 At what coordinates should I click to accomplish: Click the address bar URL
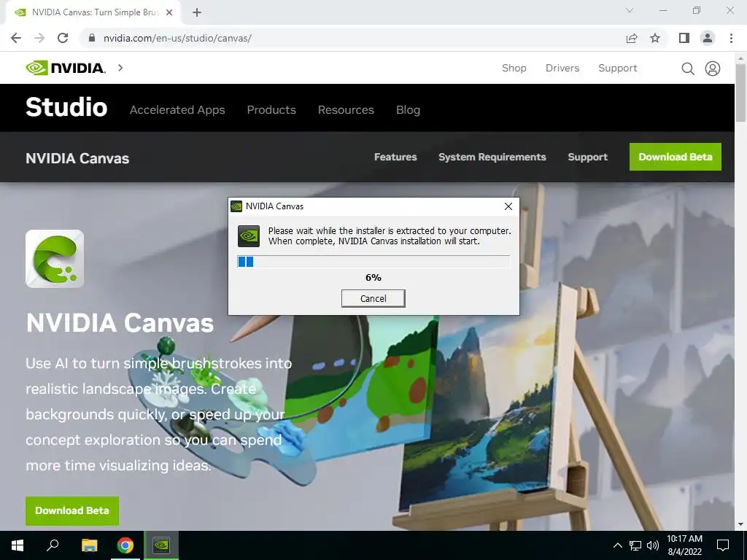point(177,38)
